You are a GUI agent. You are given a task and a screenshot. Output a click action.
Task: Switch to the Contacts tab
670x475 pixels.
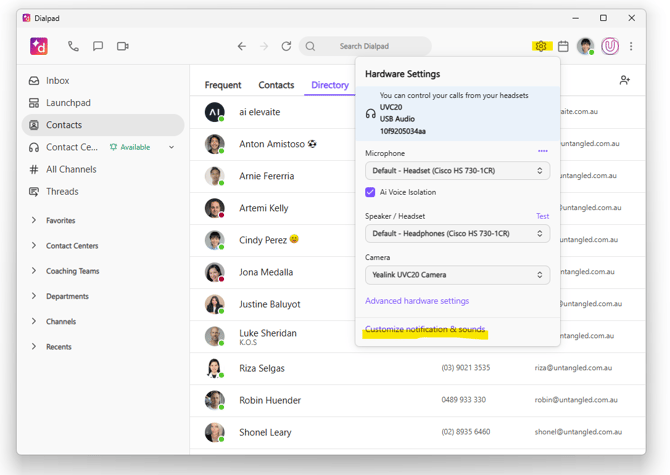click(x=276, y=85)
